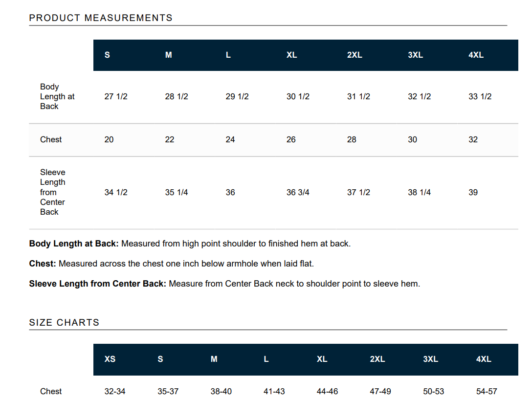
Task: Select the XS header in size chart
Action: click(110, 359)
